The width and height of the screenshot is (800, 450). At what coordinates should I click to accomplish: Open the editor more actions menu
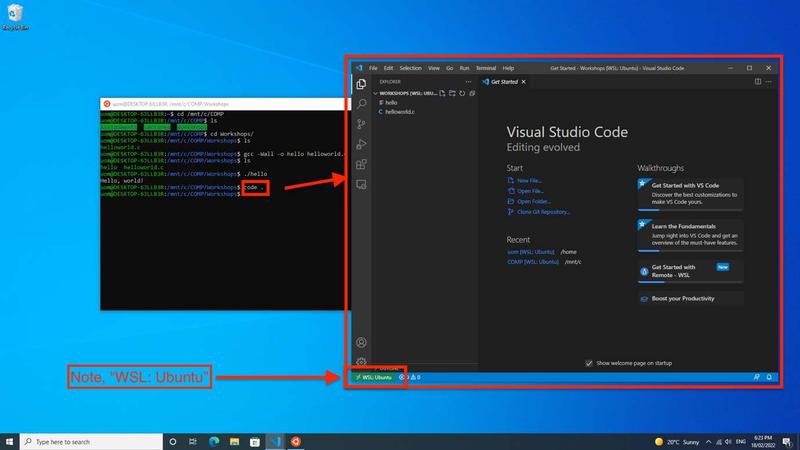point(769,82)
